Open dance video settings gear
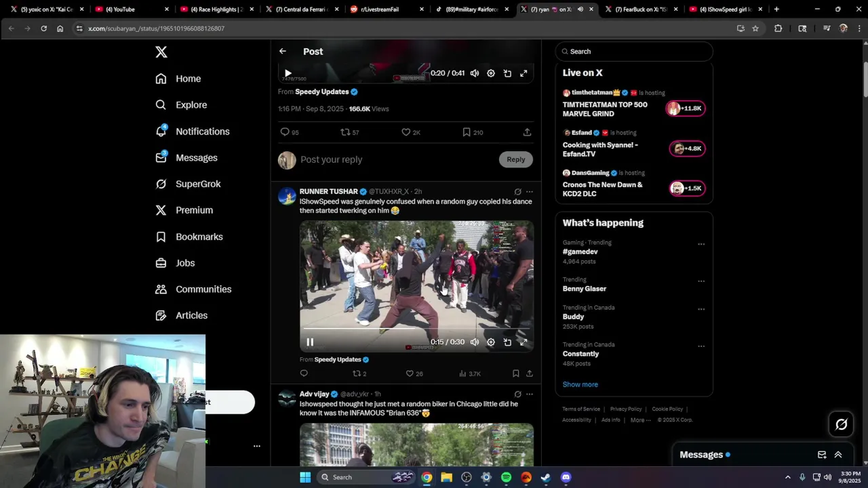 (x=491, y=342)
